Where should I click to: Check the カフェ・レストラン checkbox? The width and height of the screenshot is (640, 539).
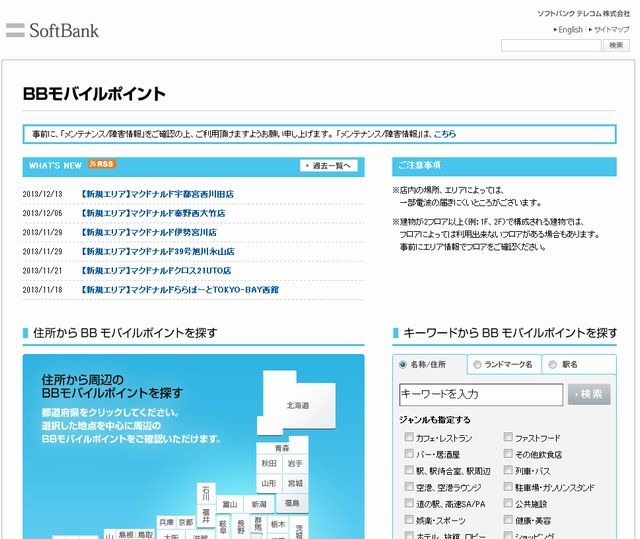click(x=409, y=437)
